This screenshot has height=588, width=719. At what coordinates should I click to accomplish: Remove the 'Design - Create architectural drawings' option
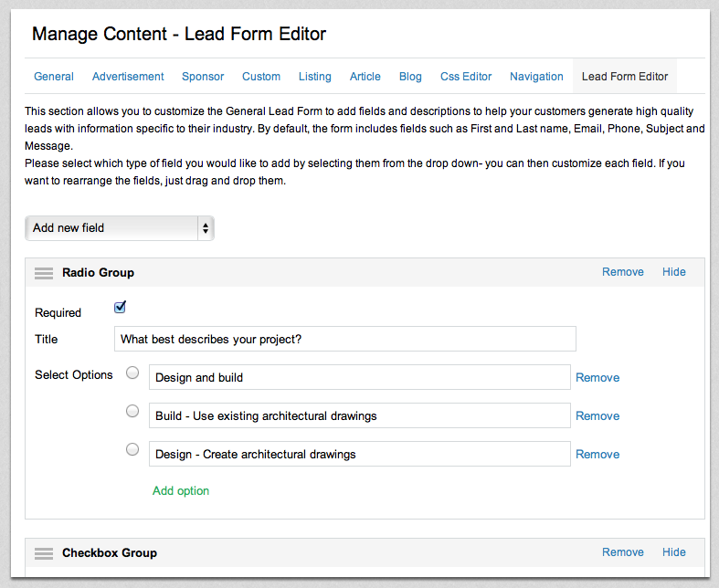pyautogui.click(x=597, y=455)
